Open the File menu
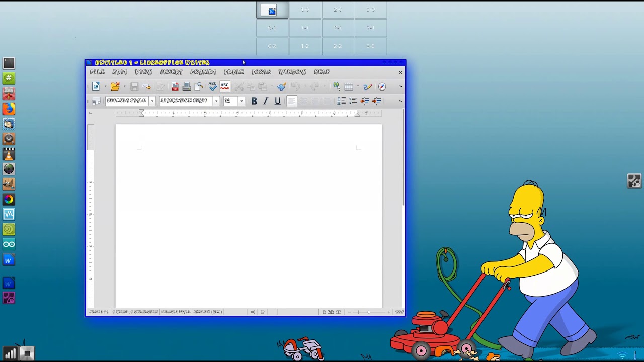The width and height of the screenshot is (644, 362). click(x=97, y=72)
